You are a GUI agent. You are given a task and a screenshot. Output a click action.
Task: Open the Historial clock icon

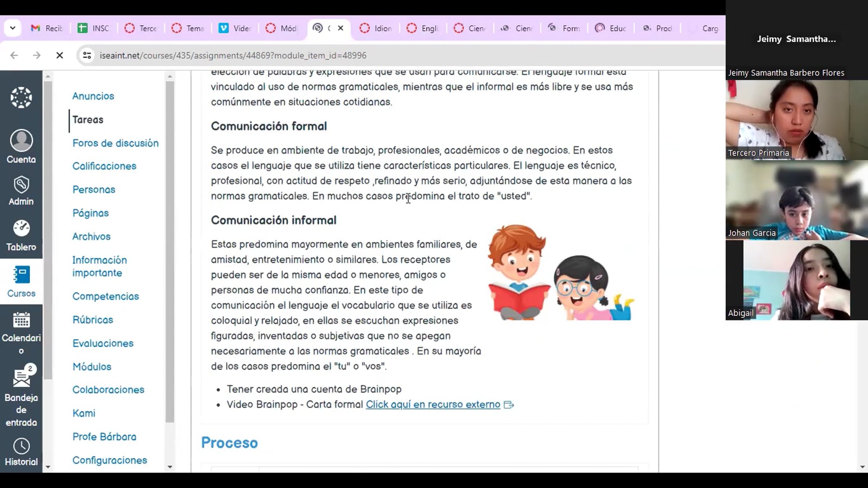(21, 446)
